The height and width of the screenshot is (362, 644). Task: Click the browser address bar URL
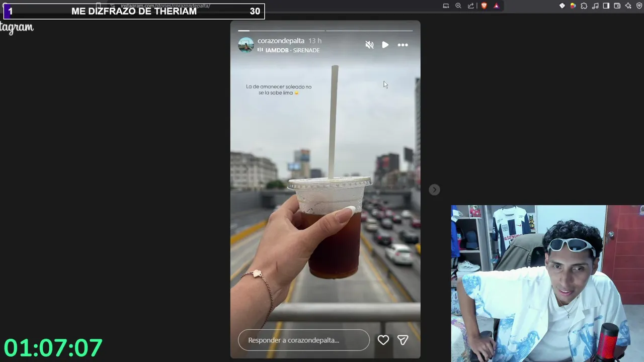click(166, 6)
